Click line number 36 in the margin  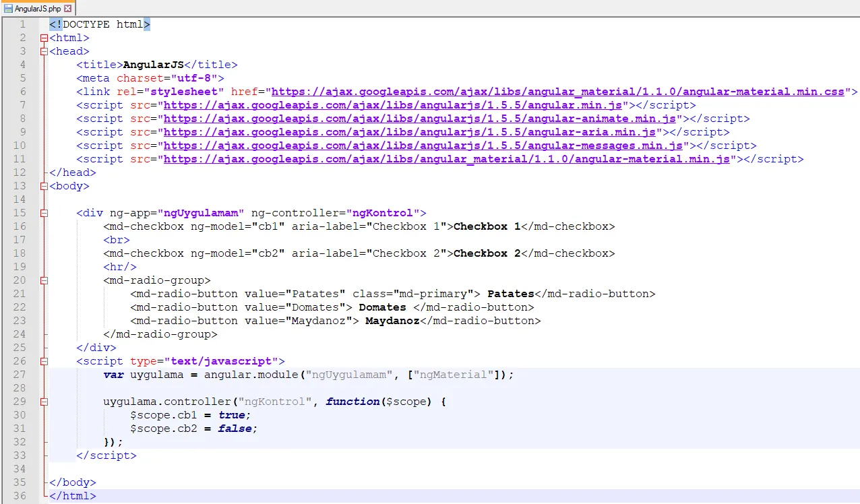(20, 496)
